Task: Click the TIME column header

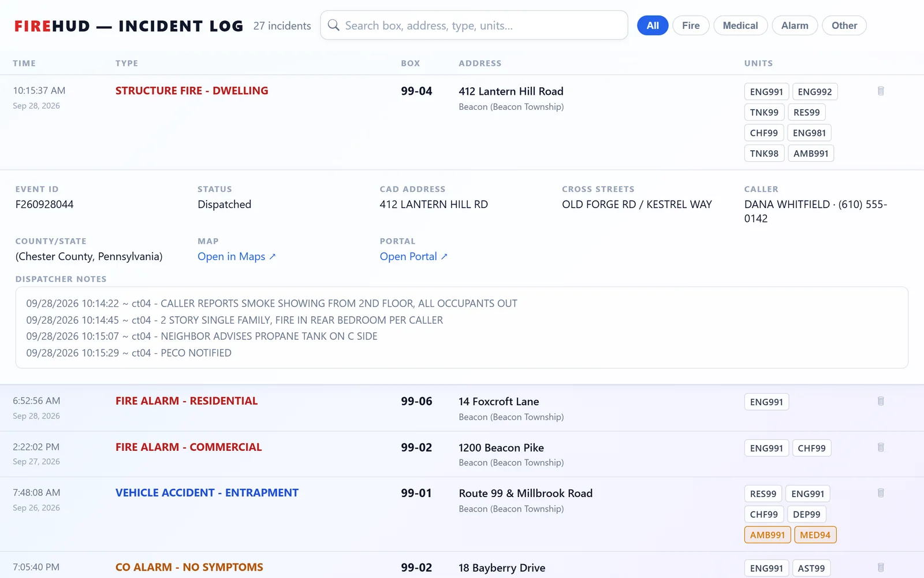Action: [x=24, y=64]
